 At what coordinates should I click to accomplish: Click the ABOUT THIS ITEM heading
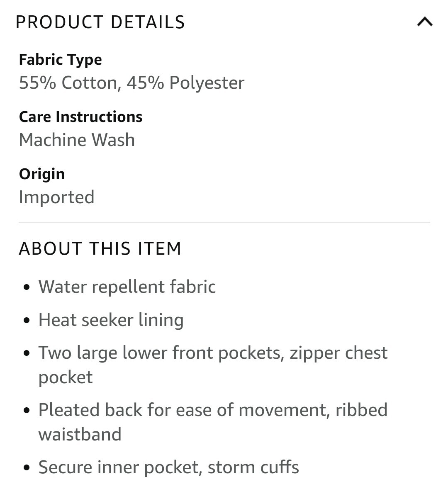click(100, 248)
